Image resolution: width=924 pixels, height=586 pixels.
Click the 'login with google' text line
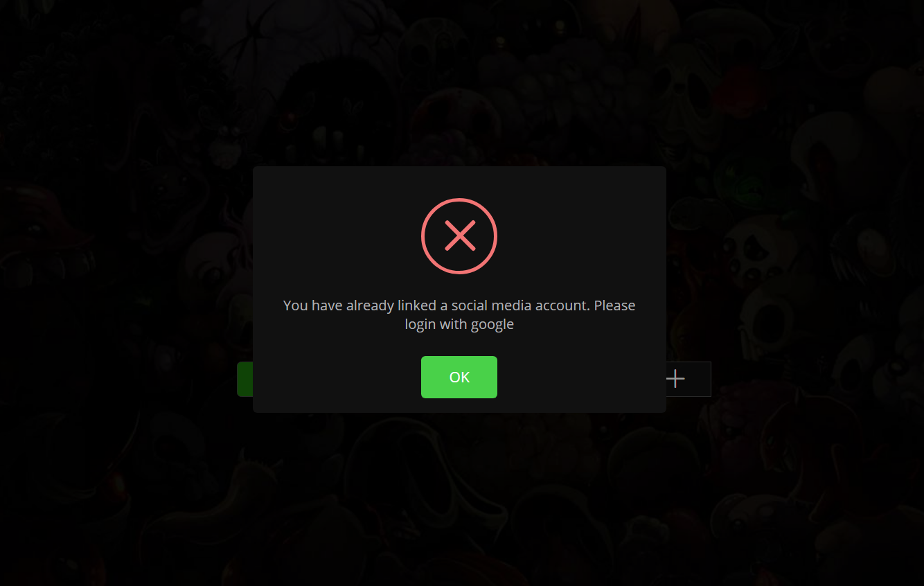459,324
